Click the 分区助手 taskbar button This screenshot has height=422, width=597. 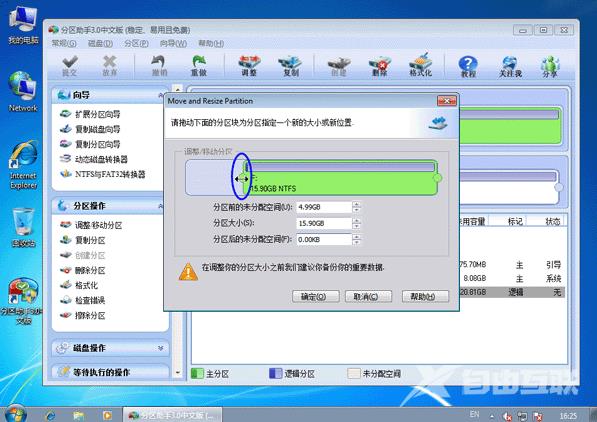pos(172,415)
